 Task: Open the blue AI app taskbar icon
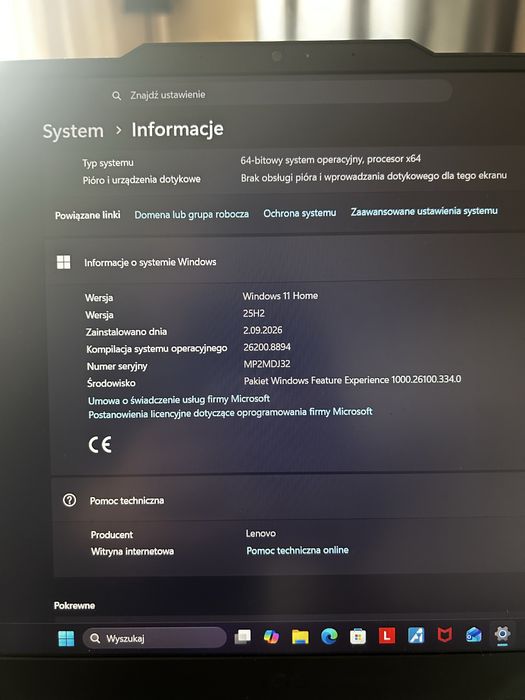point(416,635)
